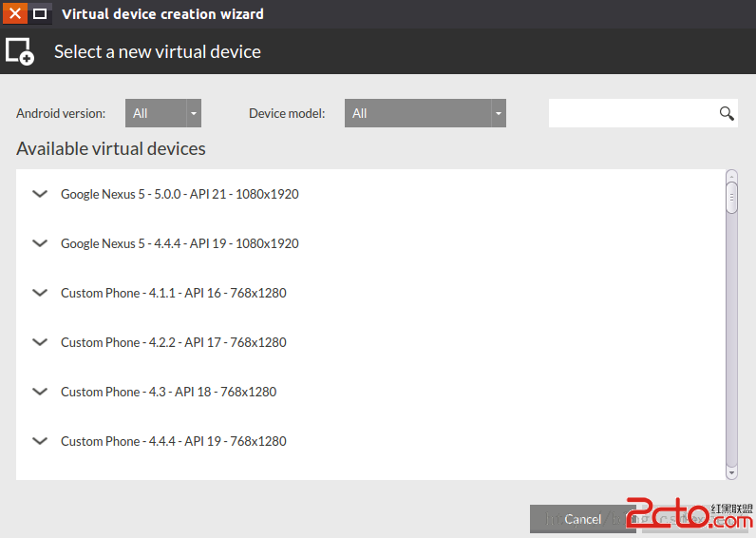Open the Android version dropdown
The image size is (756, 538).
pos(163,113)
